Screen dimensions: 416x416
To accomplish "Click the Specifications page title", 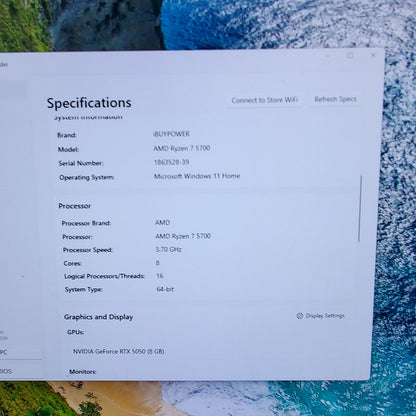I will pyautogui.click(x=89, y=103).
